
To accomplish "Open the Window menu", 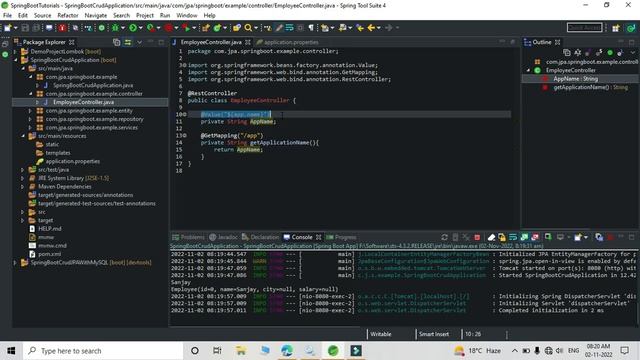I will tap(187, 16).
